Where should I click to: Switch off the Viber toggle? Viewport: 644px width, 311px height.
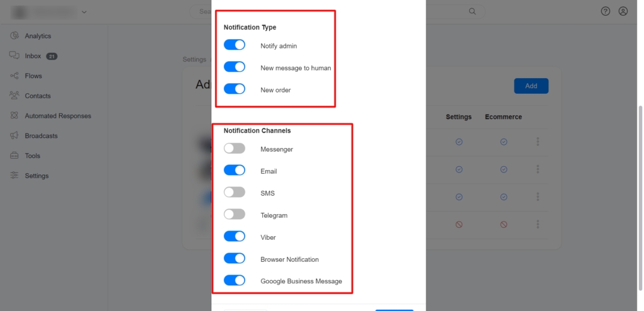click(235, 236)
